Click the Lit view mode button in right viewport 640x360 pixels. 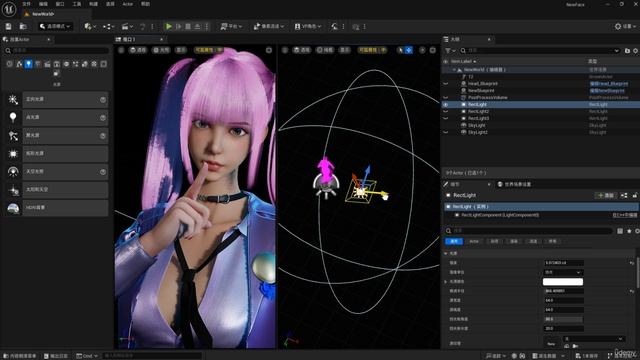coord(325,50)
